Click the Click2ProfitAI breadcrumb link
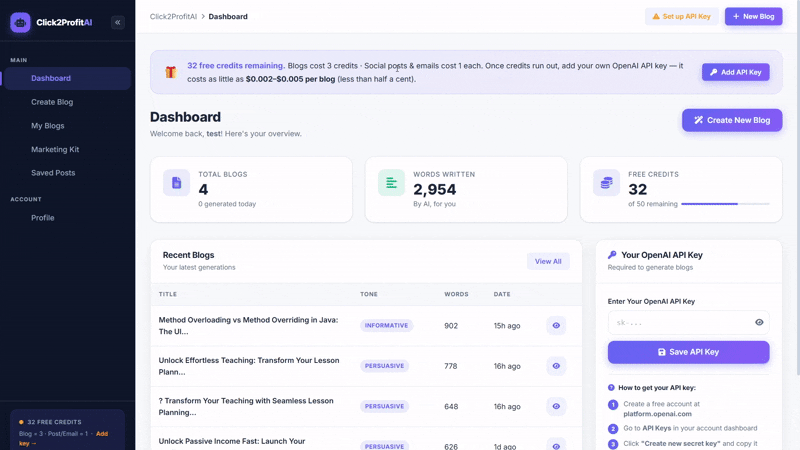The width and height of the screenshot is (800, 450). click(173, 16)
